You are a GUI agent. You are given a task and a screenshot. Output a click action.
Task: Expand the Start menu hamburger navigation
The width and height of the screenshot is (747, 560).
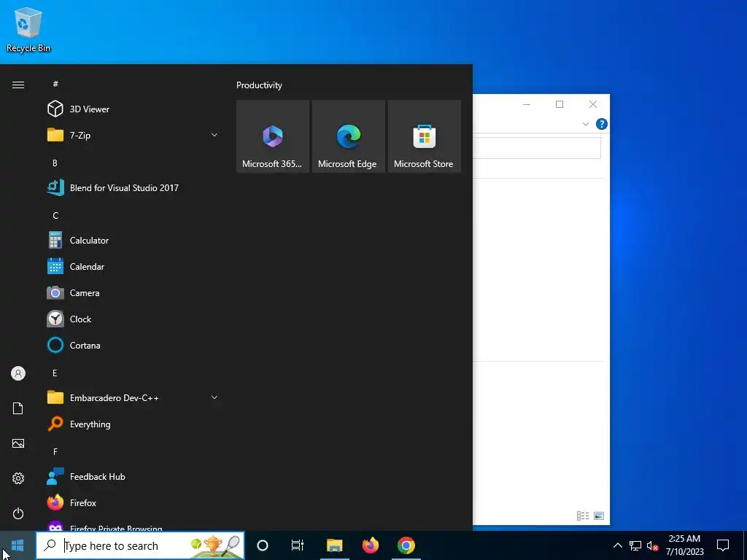coord(18,85)
